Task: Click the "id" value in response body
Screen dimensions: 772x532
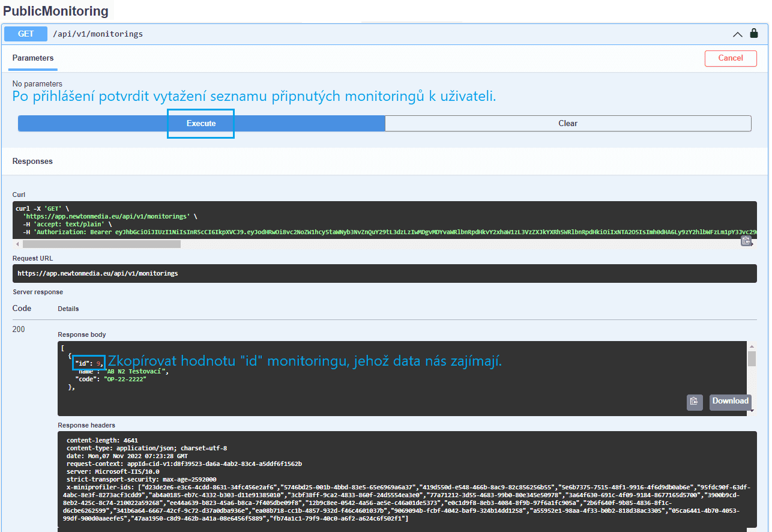Action: tap(99, 363)
